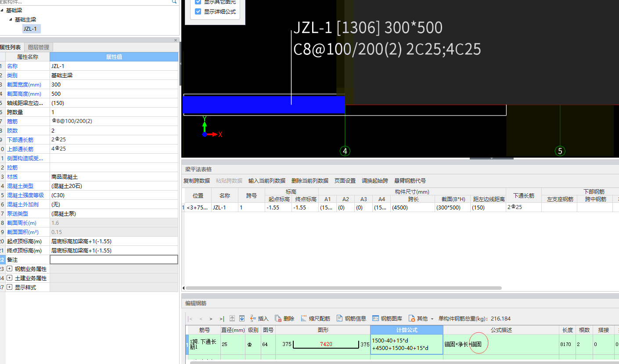Click 名称 value JZL-1 in properties
Screen dimensions: 619x364
point(114,66)
